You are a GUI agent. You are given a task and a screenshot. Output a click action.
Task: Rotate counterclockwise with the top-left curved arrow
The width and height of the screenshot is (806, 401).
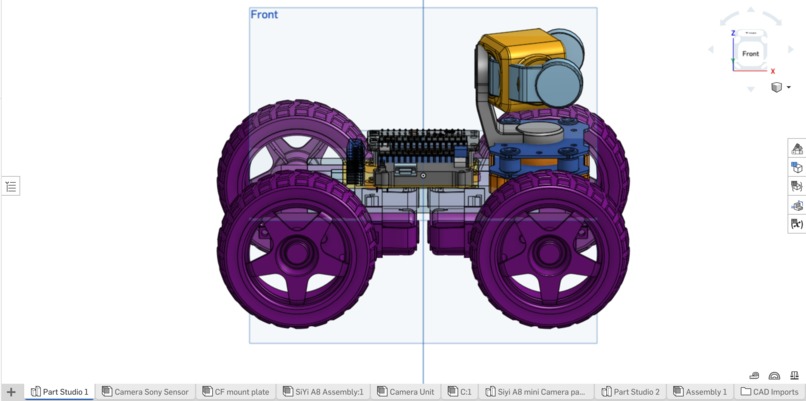(x=728, y=19)
